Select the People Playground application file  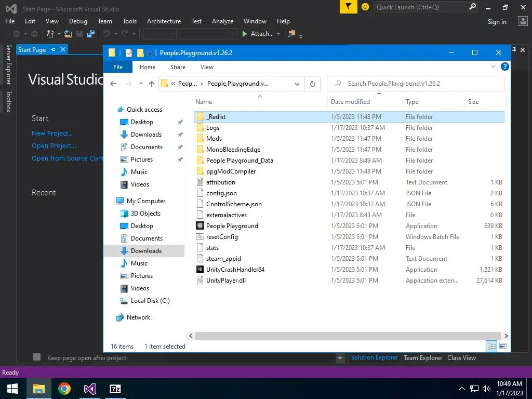click(232, 225)
